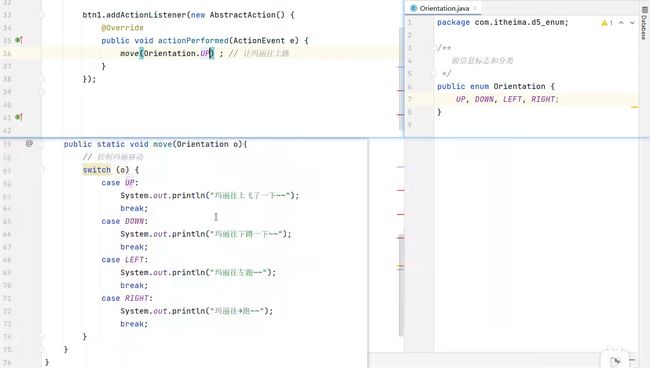This screenshot has width=650, height=368.
Task: Click the btn1 variable on line 33
Action: (x=92, y=15)
